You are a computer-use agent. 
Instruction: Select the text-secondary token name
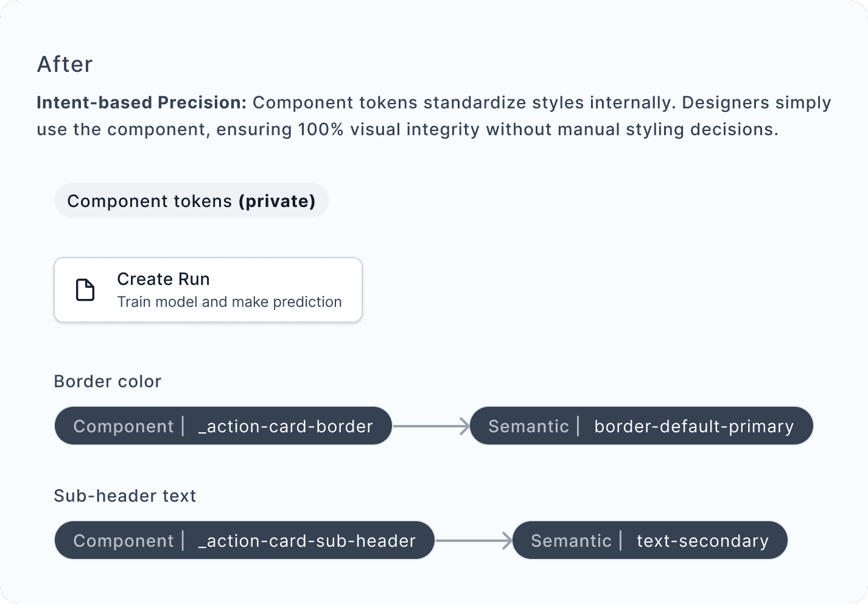tap(702, 541)
